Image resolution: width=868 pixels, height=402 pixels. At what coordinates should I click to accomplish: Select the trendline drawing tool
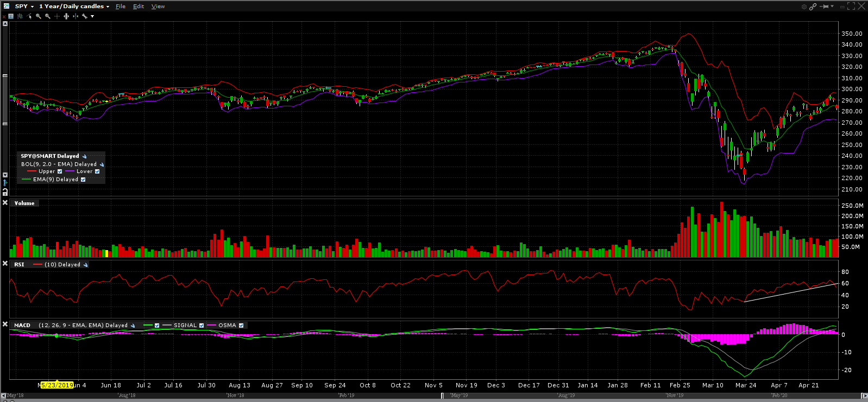coord(29,16)
